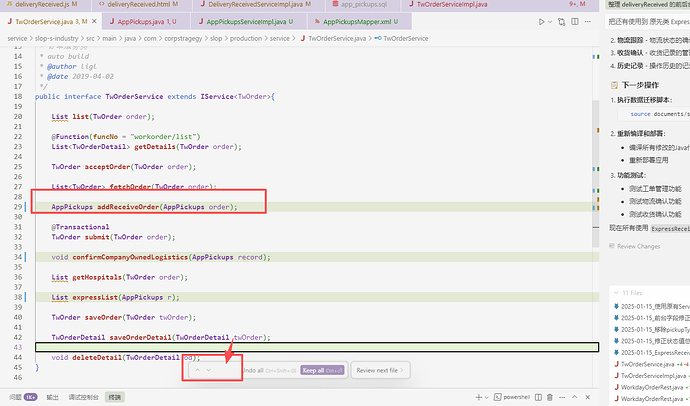This screenshot has width=690, height=406.
Task: Create a new terminal with the plus icon
Action: tap(478, 397)
